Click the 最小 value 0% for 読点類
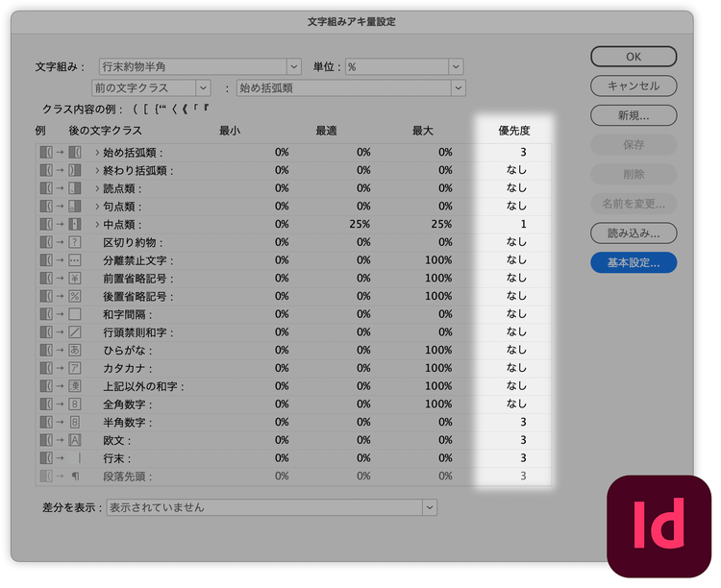Image resolution: width=721 pixels, height=588 pixels. pos(282,188)
